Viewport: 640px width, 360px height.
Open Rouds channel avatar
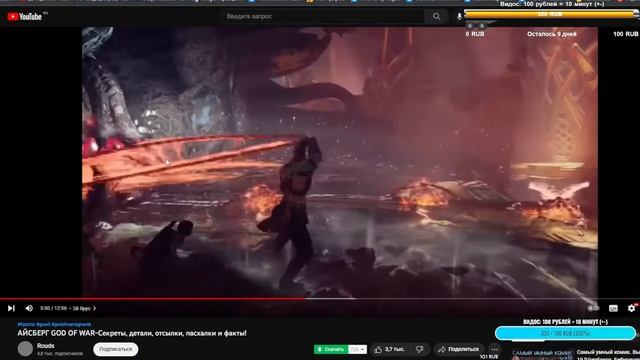pyautogui.click(x=25, y=349)
